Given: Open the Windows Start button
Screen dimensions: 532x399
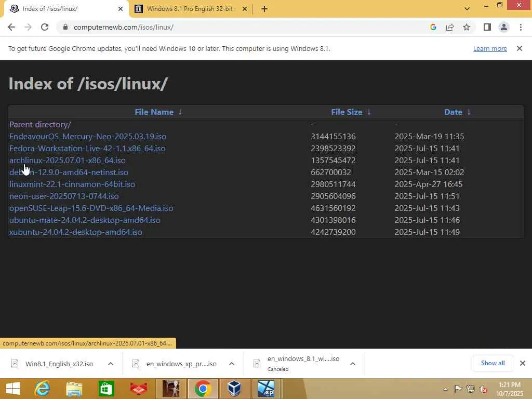Looking at the screenshot, I should click(13, 389).
